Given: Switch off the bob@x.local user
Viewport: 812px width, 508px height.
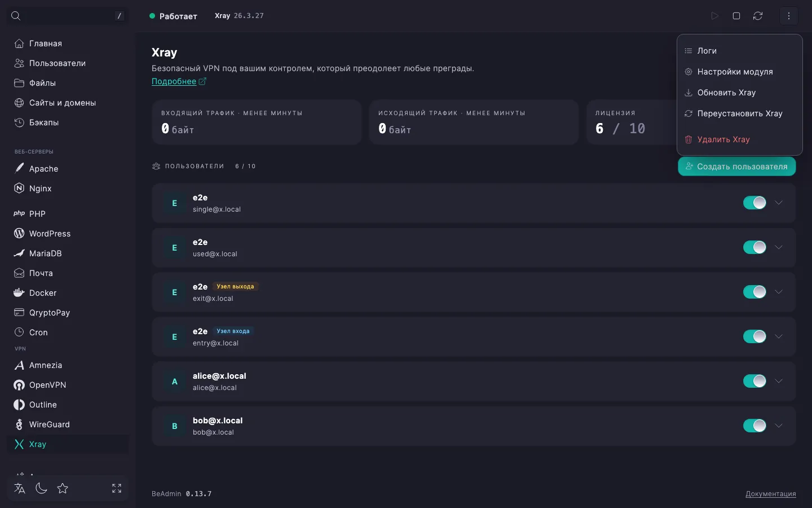Looking at the screenshot, I should (x=754, y=426).
